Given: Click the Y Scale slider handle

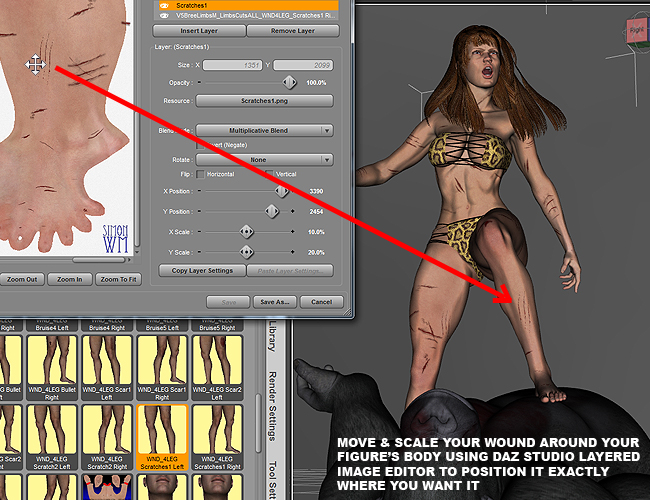Looking at the screenshot, I should (246, 252).
